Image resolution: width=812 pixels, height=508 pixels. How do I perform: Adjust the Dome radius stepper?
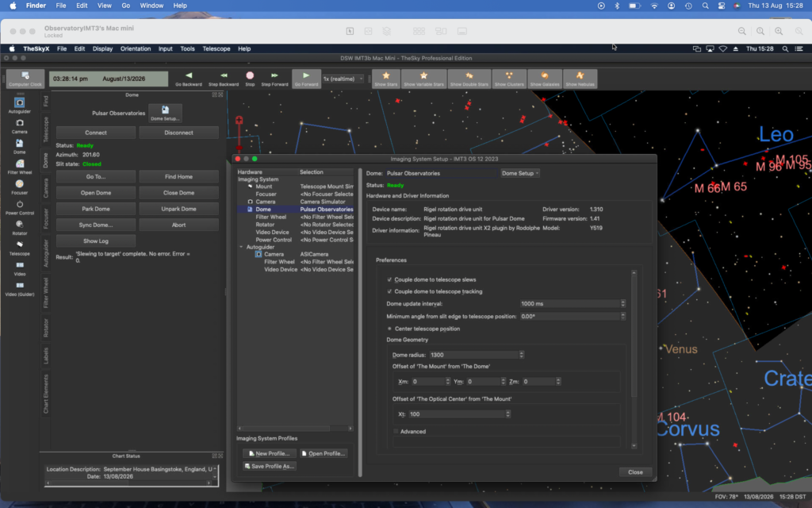click(x=522, y=355)
